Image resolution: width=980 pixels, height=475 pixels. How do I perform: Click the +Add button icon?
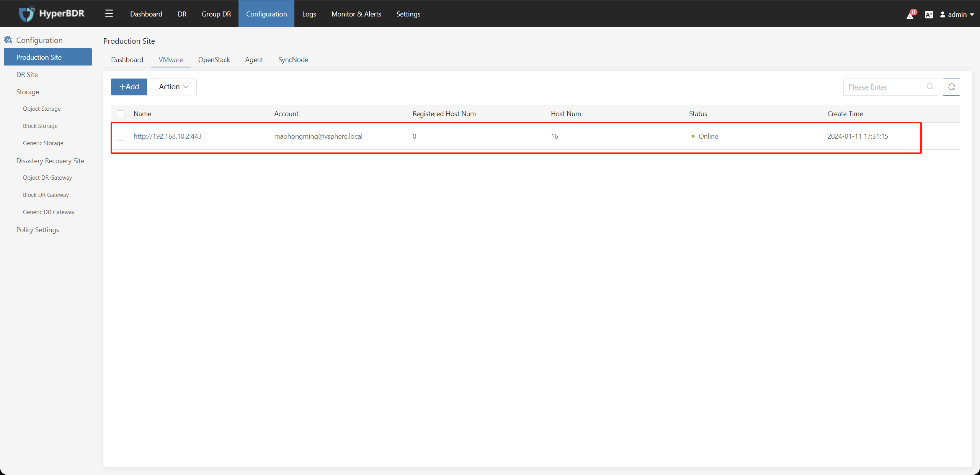(x=129, y=87)
